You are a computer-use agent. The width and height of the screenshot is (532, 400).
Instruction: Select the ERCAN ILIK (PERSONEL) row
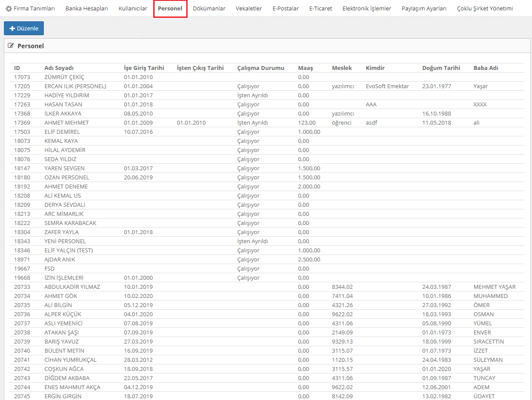pos(75,86)
